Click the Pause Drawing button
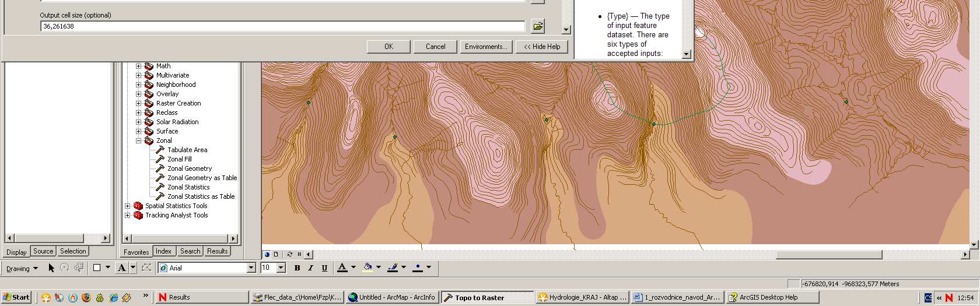This screenshot has width=980, height=306. tap(299, 254)
